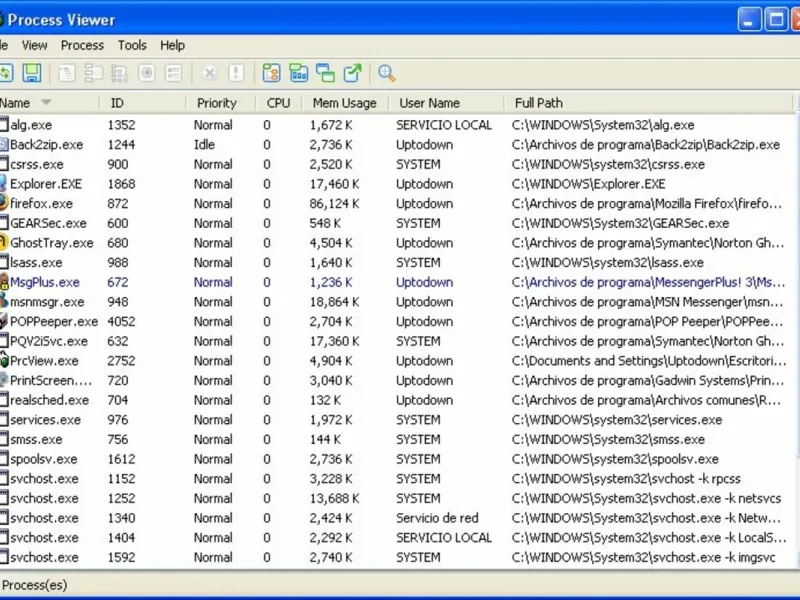Screen dimensions: 800x600
Task: Click memory usage value 17,460 K
Action: [334, 184]
